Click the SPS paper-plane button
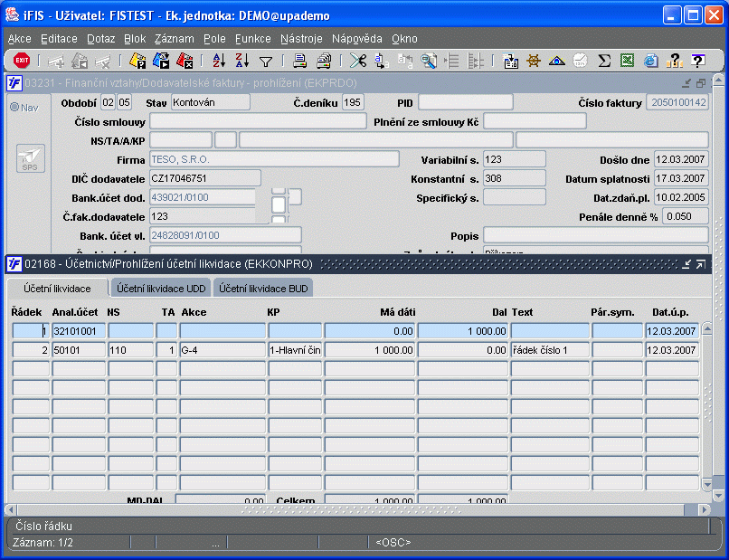 tap(30, 158)
